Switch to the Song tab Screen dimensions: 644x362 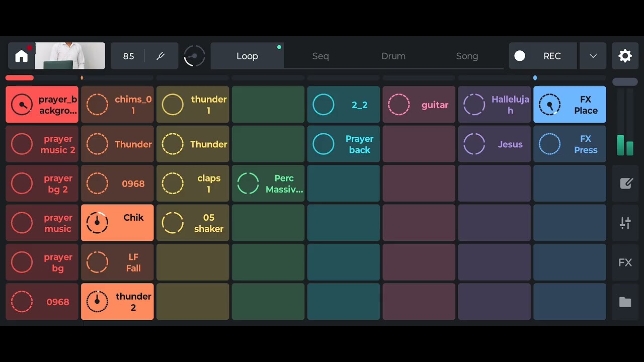(x=467, y=56)
